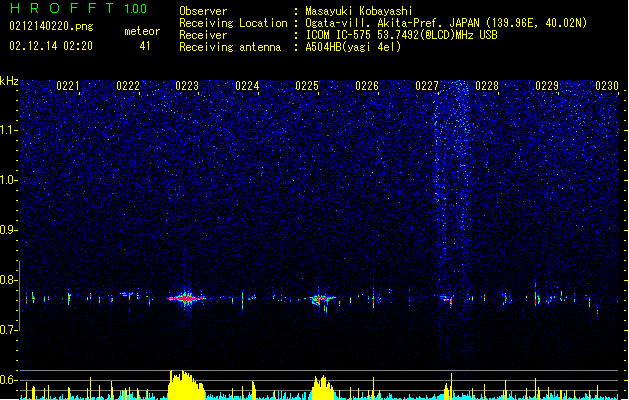This screenshot has height=400, width=629.
Task: Click the 0228 time marker
Action: (x=487, y=86)
